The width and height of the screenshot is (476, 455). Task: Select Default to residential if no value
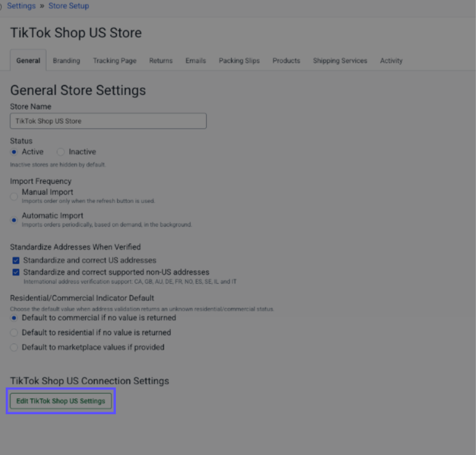point(14,333)
